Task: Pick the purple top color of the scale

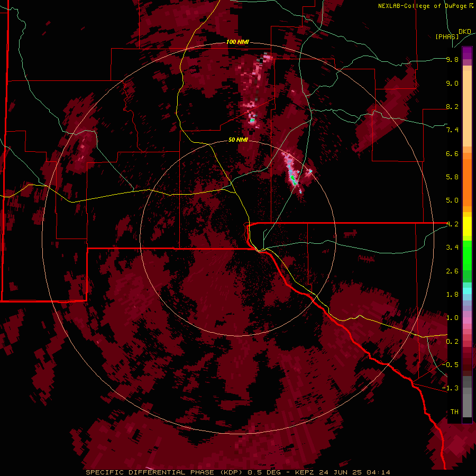Action: 467,53
